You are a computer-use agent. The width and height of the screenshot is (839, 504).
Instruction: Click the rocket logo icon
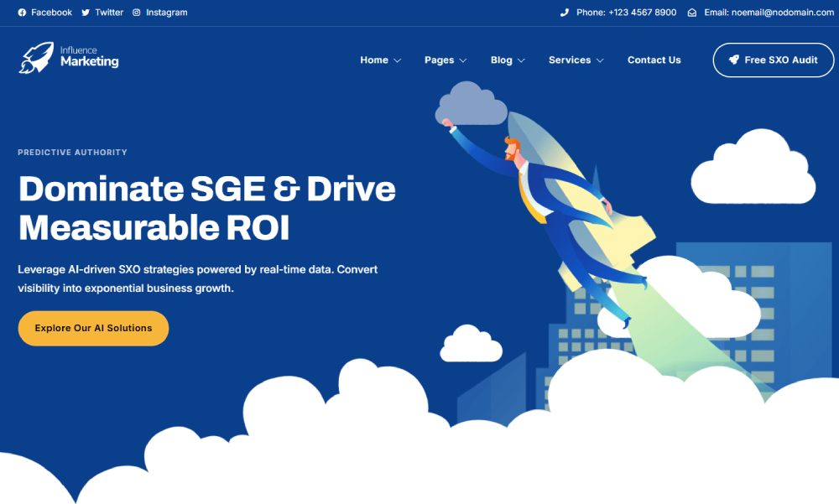[x=36, y=58]
